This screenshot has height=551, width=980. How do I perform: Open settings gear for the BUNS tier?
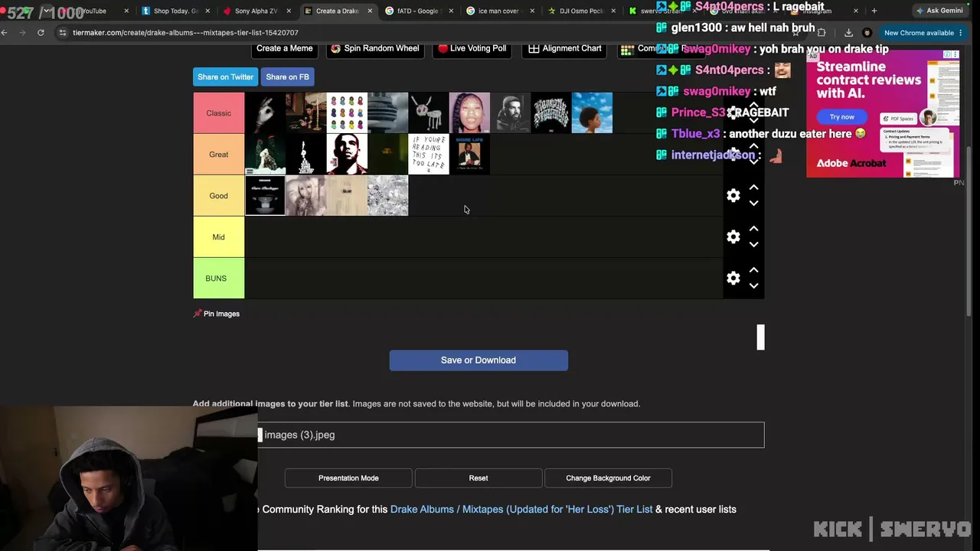pyautogui.click(x=733, y=279)
